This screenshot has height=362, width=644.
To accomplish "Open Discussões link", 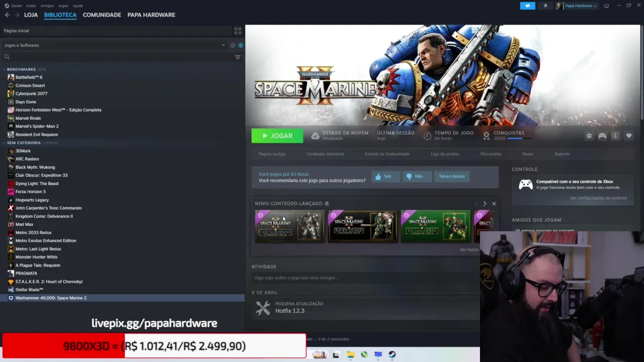I will [491, 154].
